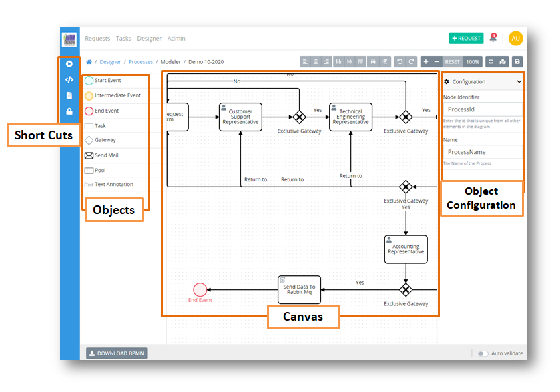The height and width of the screenshot is (392, 560).
Task: Pick the Send Mail object
Action: tap(106, 155)
